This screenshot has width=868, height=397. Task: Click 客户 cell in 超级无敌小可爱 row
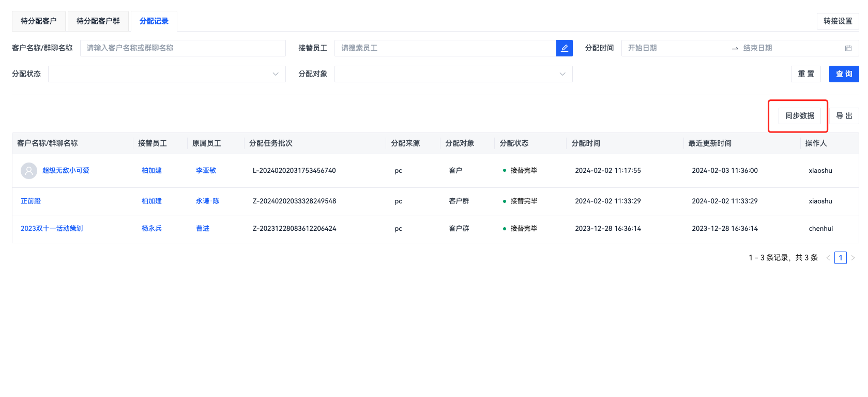455,171
